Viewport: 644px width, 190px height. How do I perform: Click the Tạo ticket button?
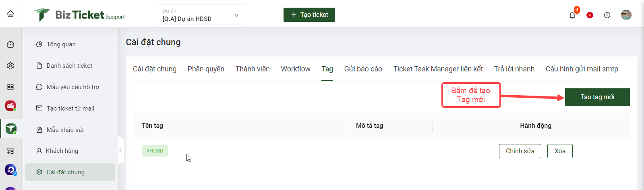[309, 15]
